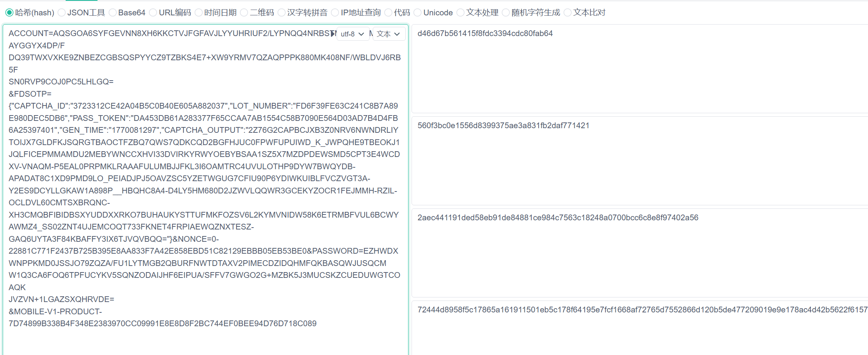Click the hash output starting with d46d67b5

pyautogui.click(x=485, y=33)
